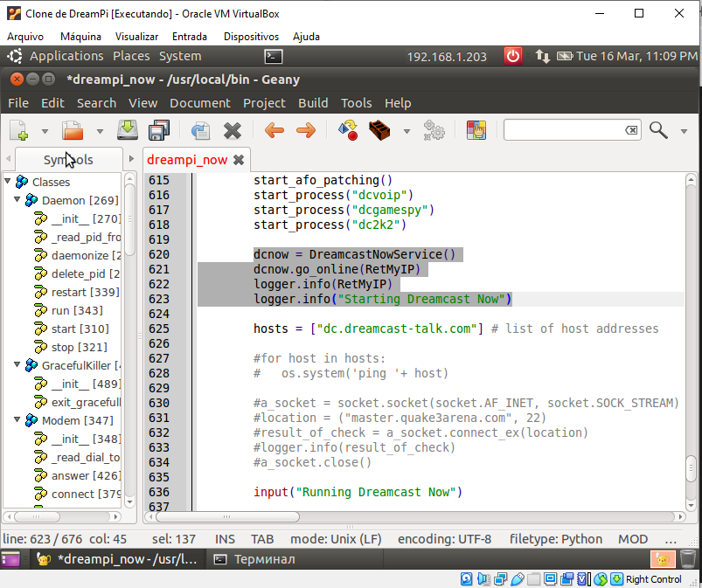Show next sidebar tab arrow

coord(131,158)
